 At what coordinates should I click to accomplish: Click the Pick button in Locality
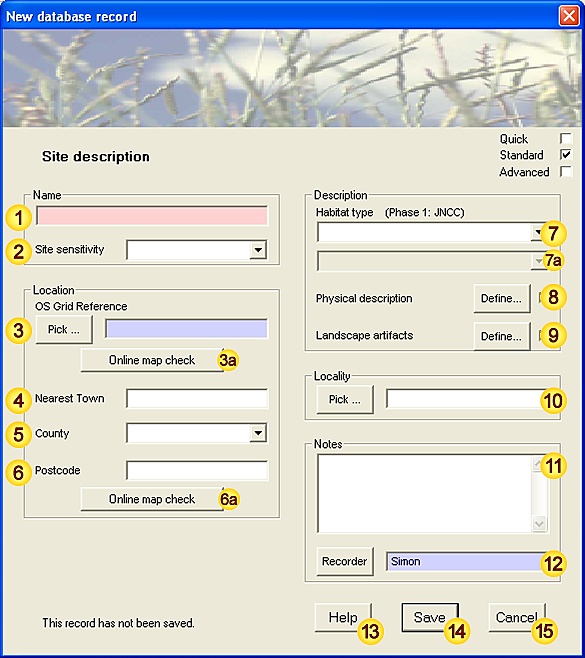coord(345,400)
